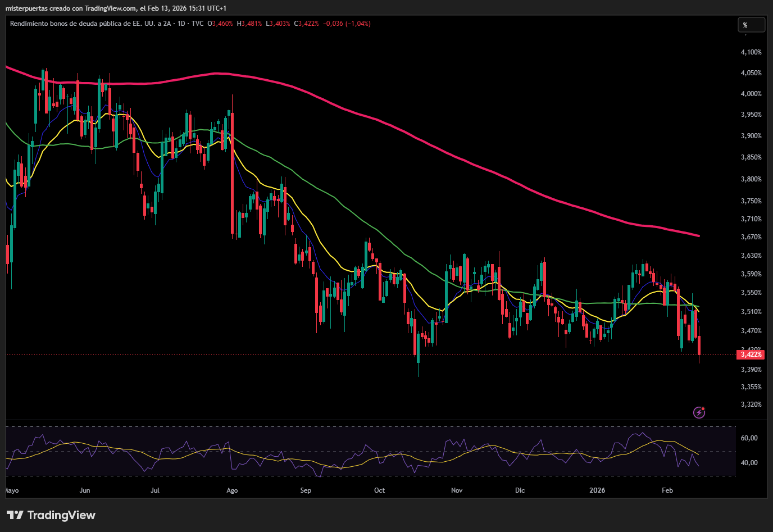
Task: Click the 'misterpuertas creado con TradingView.com' header text
Action: pos(71,8)
